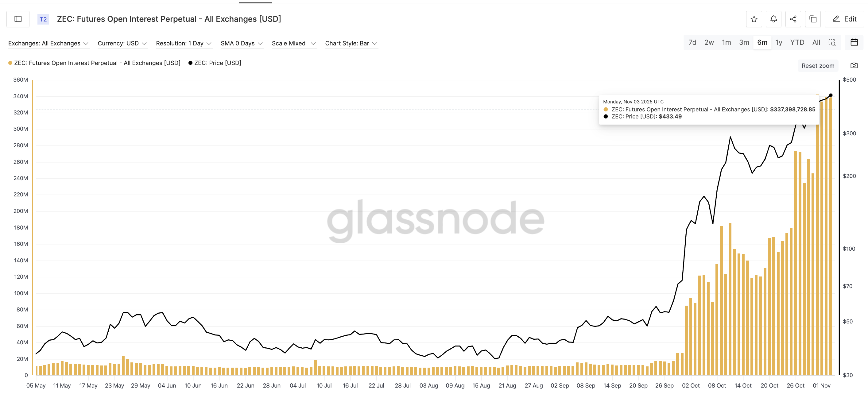
Task: Open the Chart Style: Bar selector
Action: (x=351, y=43)
